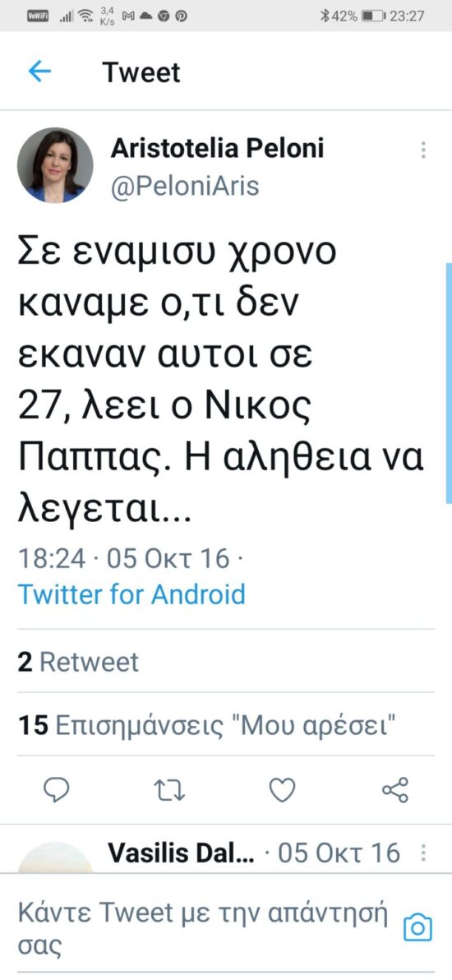This screenshot has height=980, width=452.
Task: Click the Twitter for Android link
Action: pyautogui.click(x=131, y=594)
